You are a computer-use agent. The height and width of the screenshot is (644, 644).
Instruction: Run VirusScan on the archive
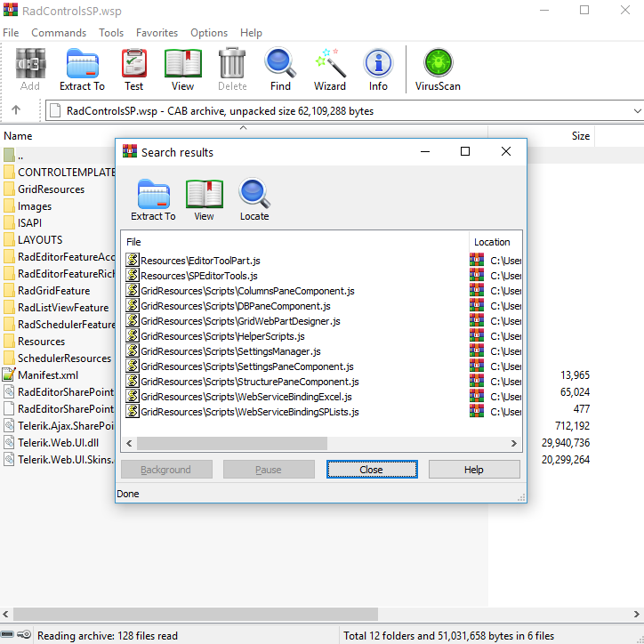click(438, 69)
